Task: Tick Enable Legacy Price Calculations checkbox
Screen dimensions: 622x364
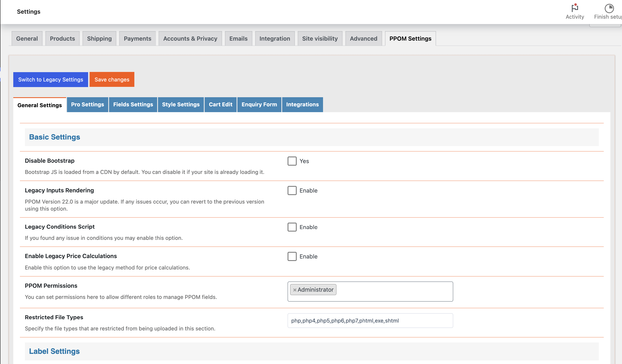Action: (x=292, y=256)
